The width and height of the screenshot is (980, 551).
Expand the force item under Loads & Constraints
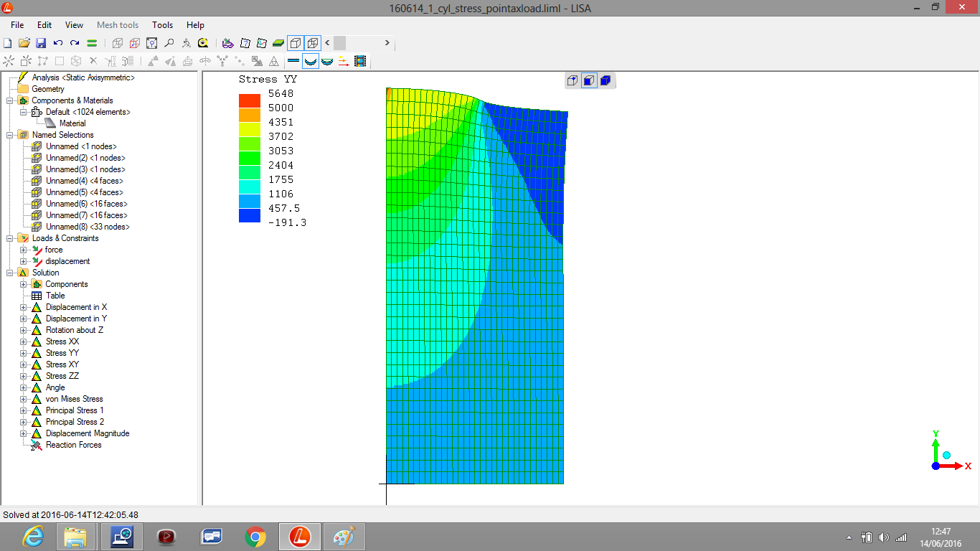(24, 250)
